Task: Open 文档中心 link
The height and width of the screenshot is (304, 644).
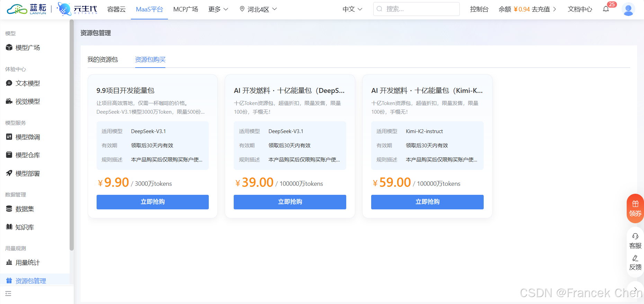Action: (580, 9)
